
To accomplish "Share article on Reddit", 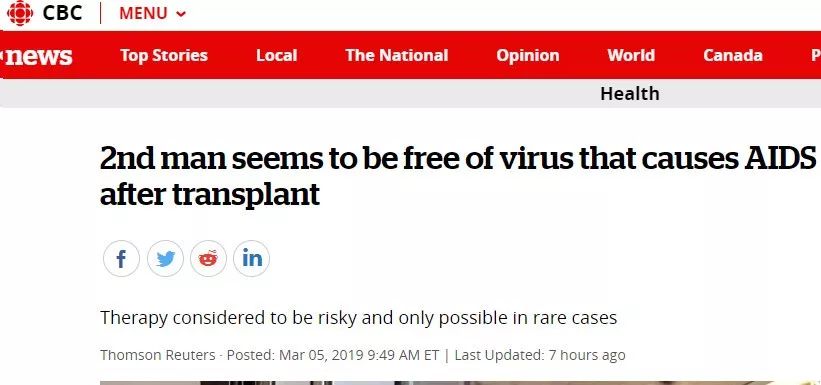I will [208, 259].
